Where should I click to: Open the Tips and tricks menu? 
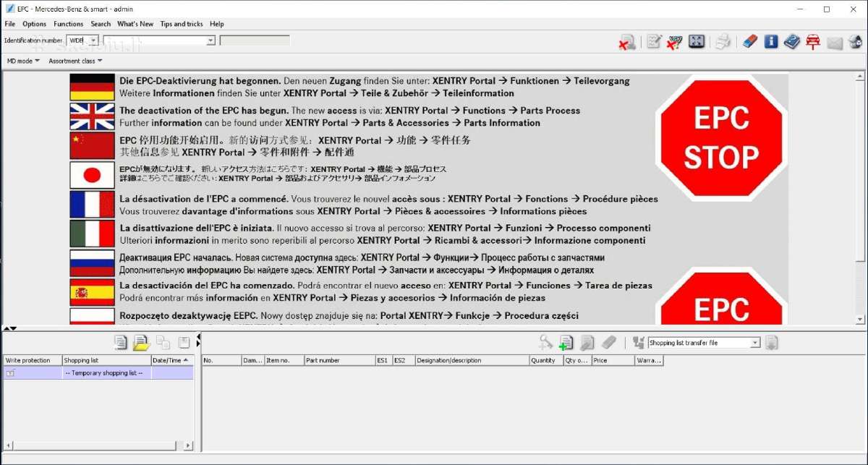pyautogui.click(x=182, y=24)
